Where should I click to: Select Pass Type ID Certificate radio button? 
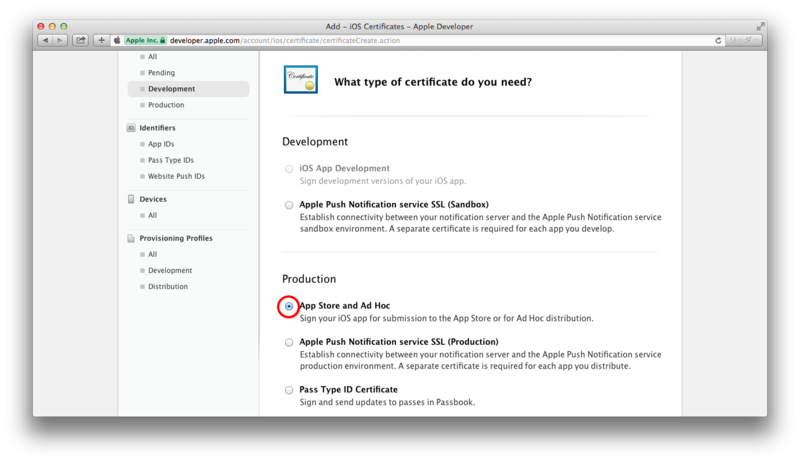(x=289, y=390)
